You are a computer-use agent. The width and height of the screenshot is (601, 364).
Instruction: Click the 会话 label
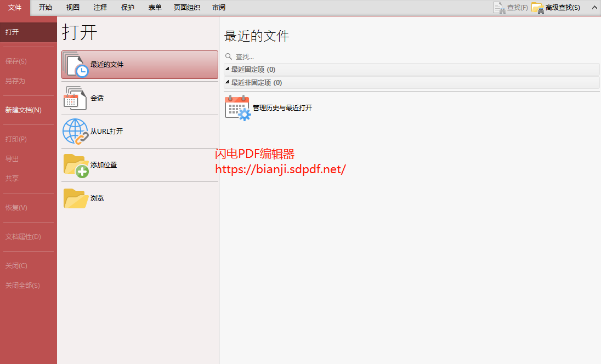(x=97, y=98)
